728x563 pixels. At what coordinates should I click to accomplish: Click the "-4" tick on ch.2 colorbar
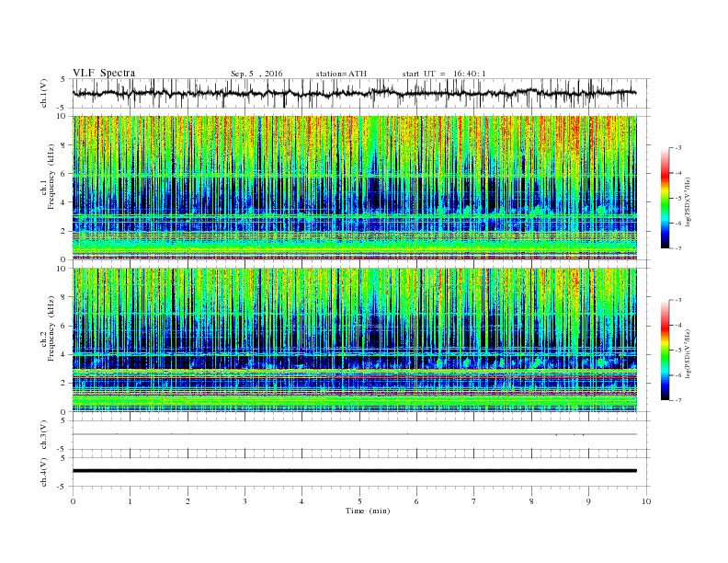click(x=677, y=325)
